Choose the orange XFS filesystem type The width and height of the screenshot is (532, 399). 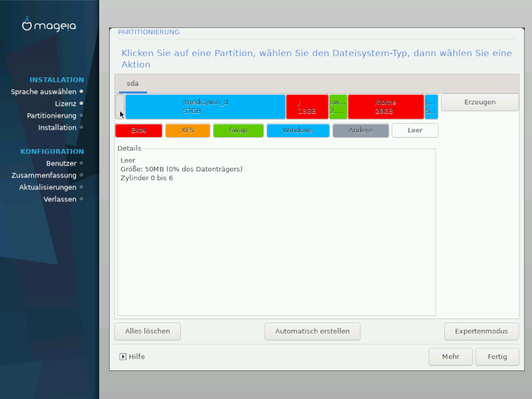click(188, 130)
